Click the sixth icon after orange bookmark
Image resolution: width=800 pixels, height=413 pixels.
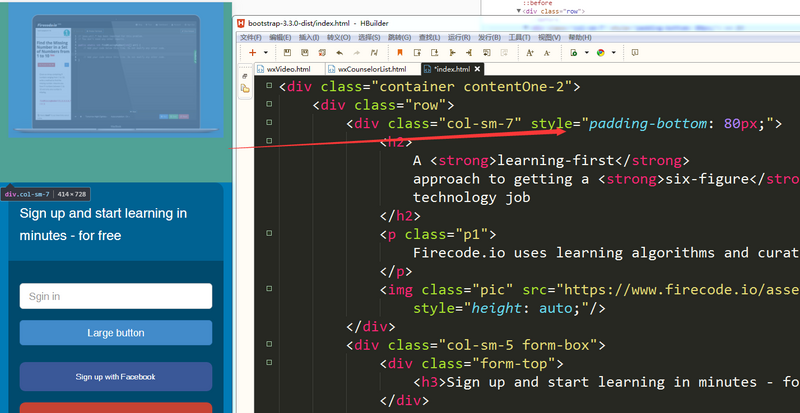click(x=487, y=53)
